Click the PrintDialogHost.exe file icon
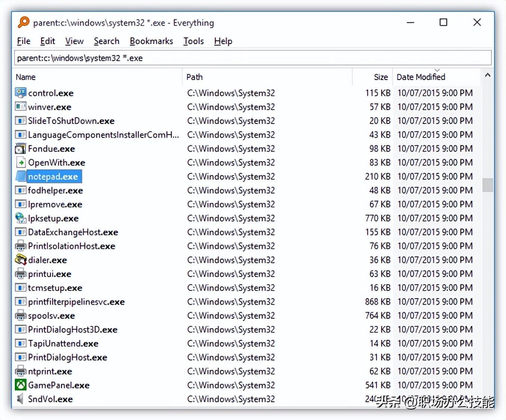This screenshot has height=420, width=506. pos(21,357)
